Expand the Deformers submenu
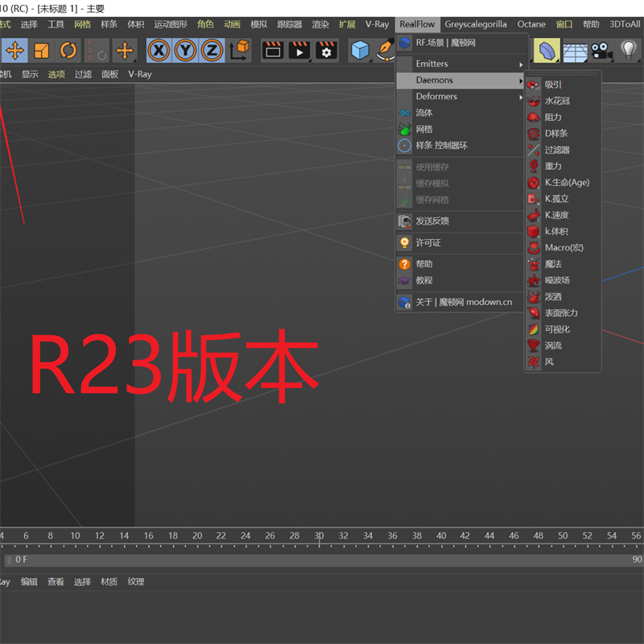 [x=460, y=97]
